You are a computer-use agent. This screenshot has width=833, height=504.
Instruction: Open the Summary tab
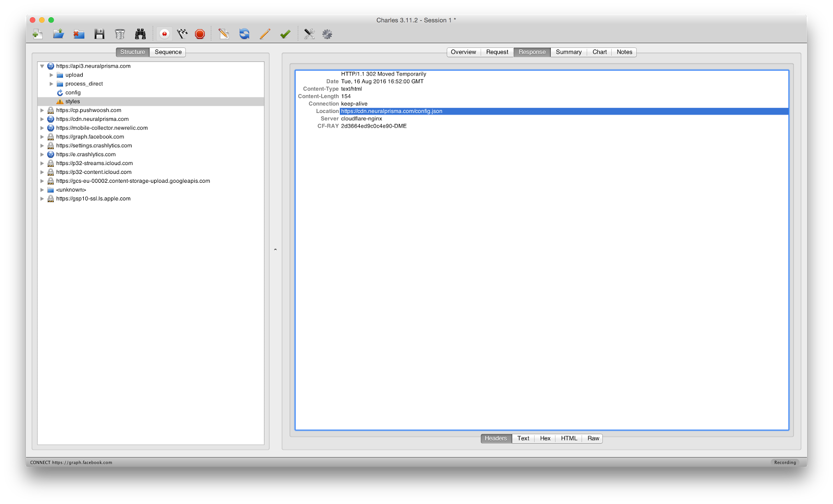pyautogui.click(x=569, y=52)
